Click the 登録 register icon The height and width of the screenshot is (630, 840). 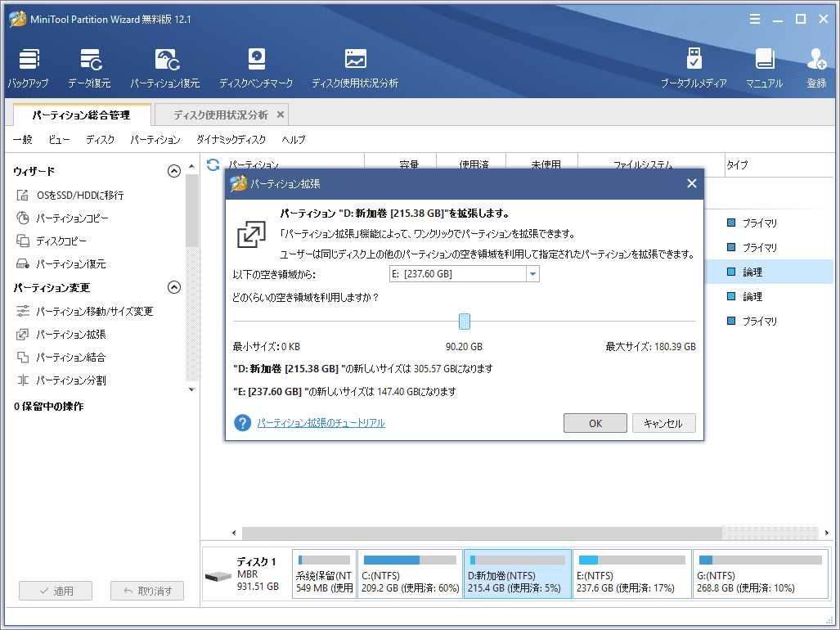coord(816,67)
